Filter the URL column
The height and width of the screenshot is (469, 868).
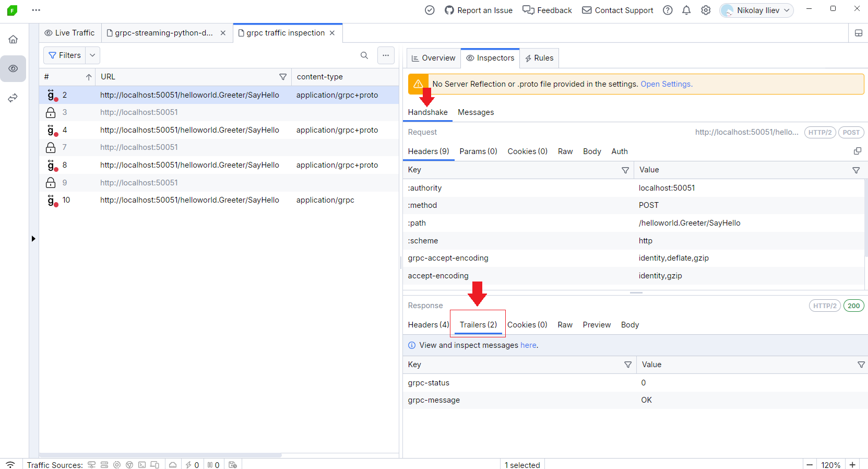(283, 77)
